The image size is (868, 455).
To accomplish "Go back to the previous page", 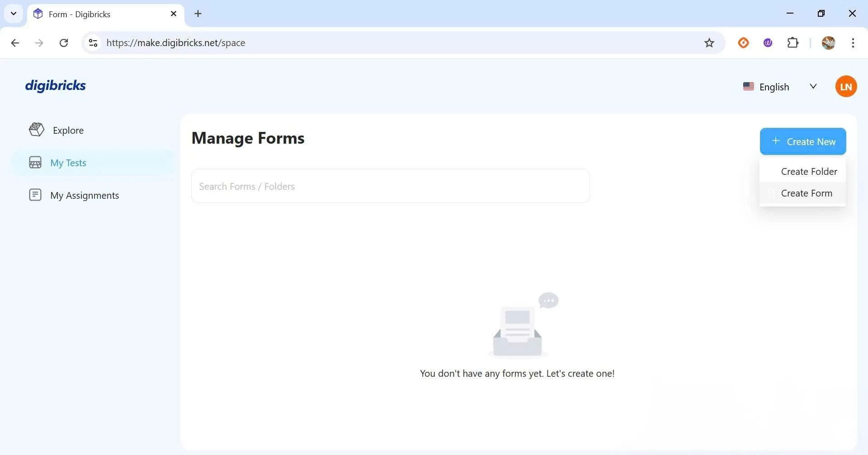I will (x=15, y=43).
